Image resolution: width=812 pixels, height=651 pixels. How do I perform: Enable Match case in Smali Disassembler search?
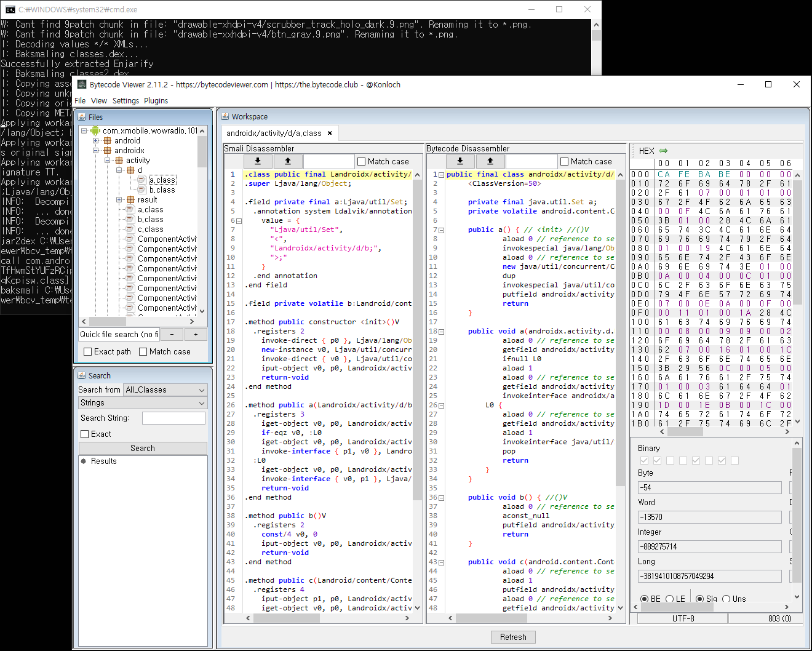pyautogui.click(x=362, y=161)
